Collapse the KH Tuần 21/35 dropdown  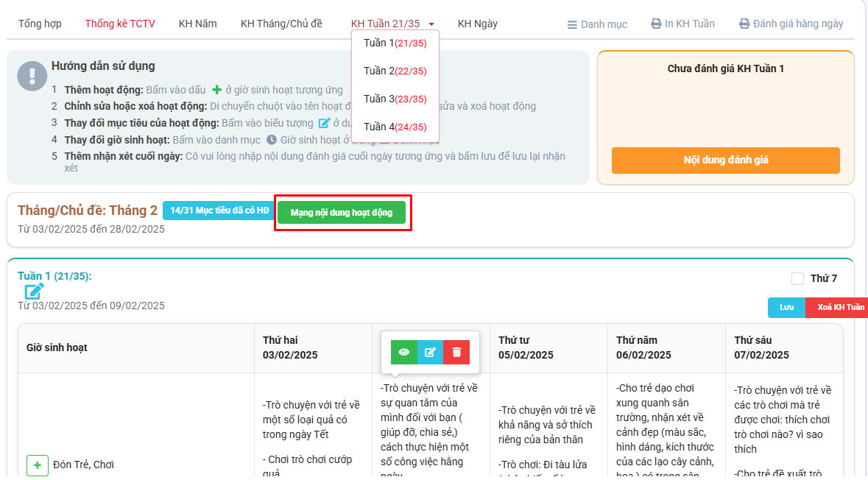(392, 24)
